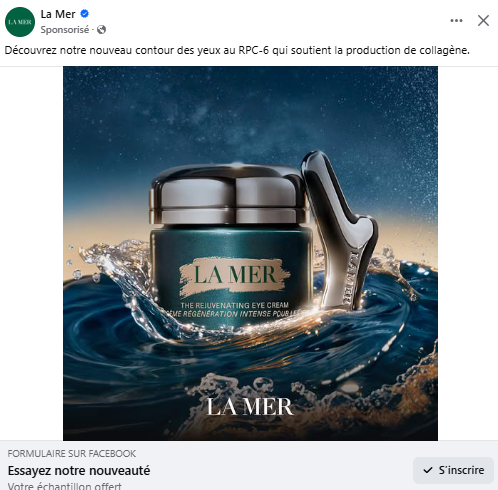Click the Votre échantillon offert description
498x490 pixels.
pyautogui.click(x=64, y=486)
